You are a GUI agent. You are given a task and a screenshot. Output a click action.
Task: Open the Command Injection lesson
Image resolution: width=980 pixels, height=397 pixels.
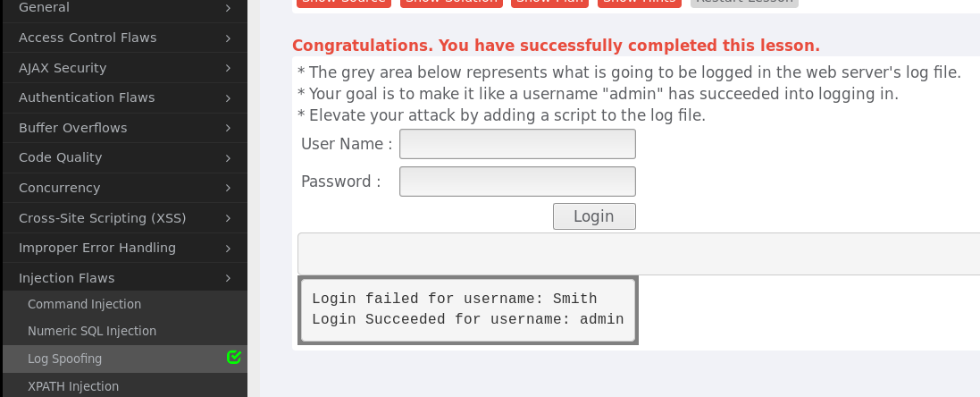[84, 304]
